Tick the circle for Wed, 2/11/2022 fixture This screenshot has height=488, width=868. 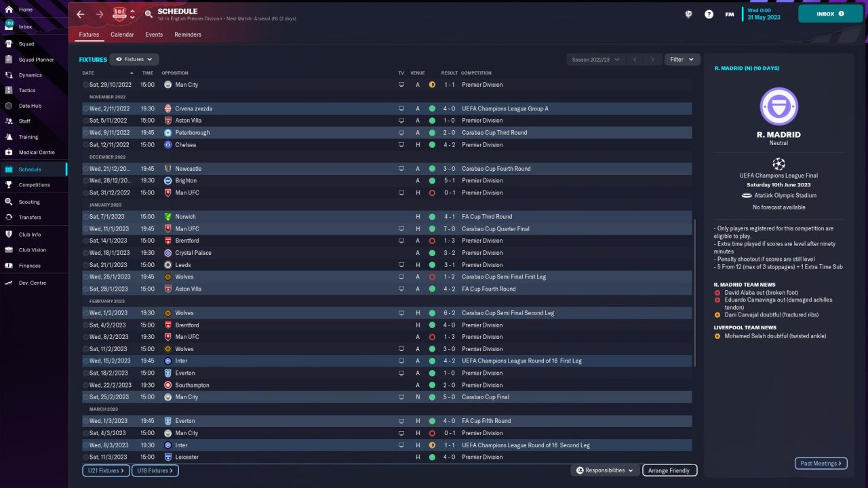85,108
